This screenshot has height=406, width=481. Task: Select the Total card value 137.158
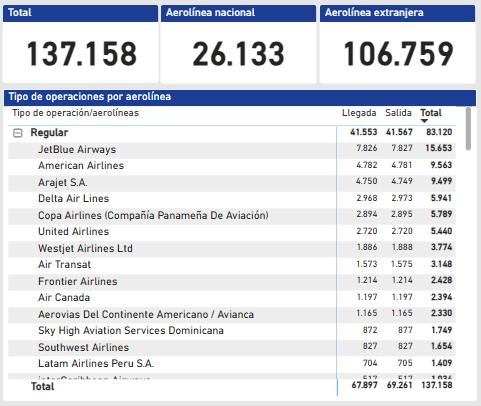click(x=82, y=54)
